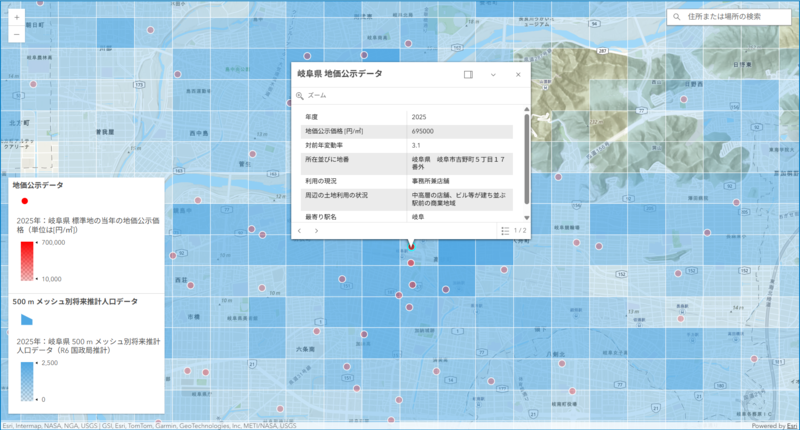Image resolution: width=800 pixels, height=430 pixels.
Task: Click the 500 m メッシュ別将来推計人口データ legend heading
Action: click(75, 301)
